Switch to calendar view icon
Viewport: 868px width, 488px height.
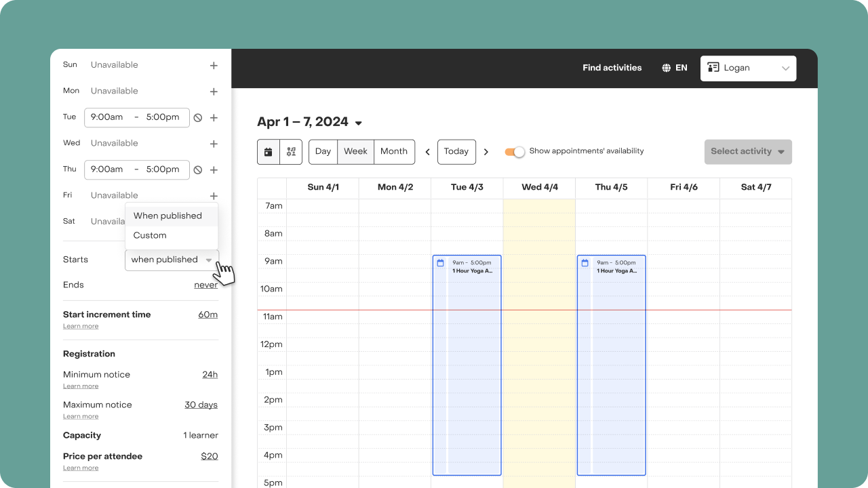pyautogui.click(x=269, y=152)
